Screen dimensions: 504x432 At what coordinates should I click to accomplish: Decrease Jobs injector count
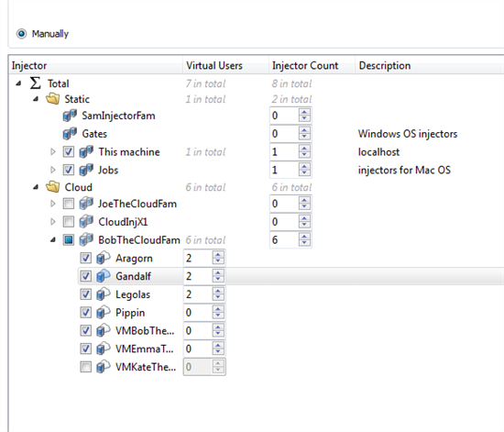pyautogui.click(x=304, y=173)
